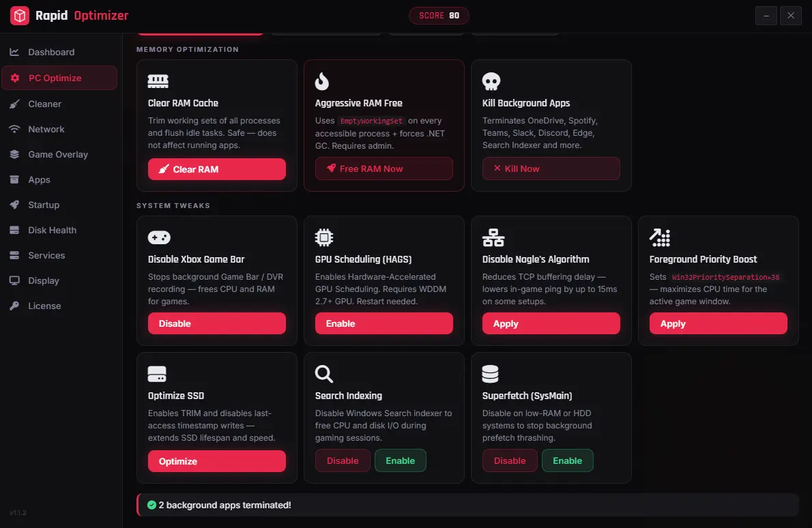Click the Nagle's Algorithm network icon

(x=493, y=237)
